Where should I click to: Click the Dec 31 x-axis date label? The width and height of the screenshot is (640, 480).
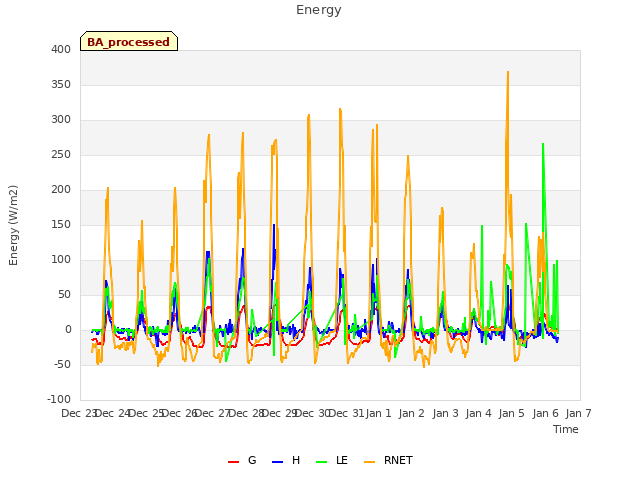346,413
